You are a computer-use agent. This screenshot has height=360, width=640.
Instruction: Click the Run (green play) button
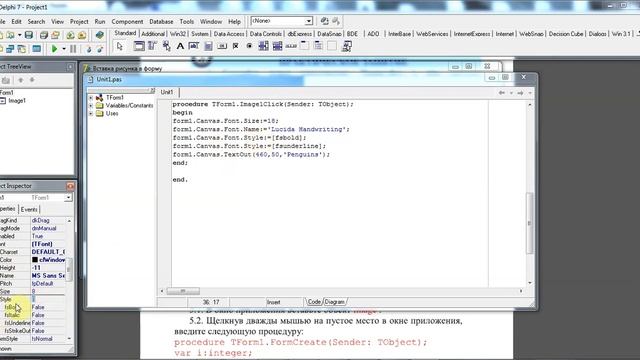[x=54, y=49]
